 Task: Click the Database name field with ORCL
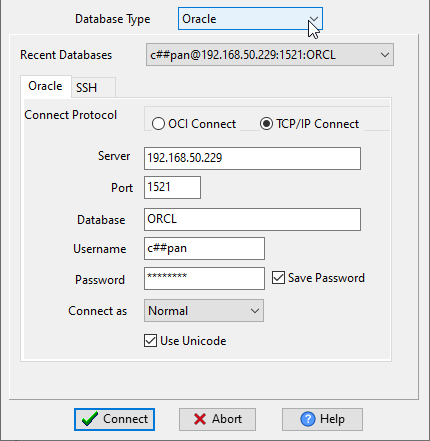coord(252,219)
